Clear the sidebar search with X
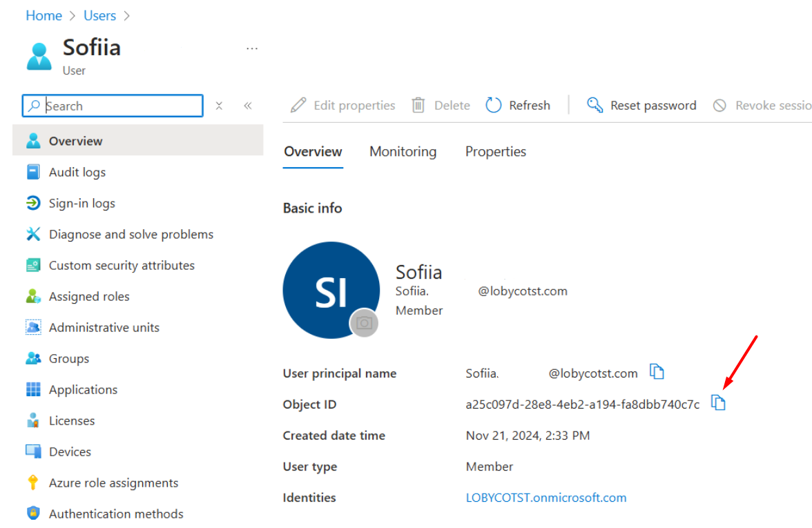The height and width of the screenshot is (528, 812). pyautogui.click(x=219, y=106)
